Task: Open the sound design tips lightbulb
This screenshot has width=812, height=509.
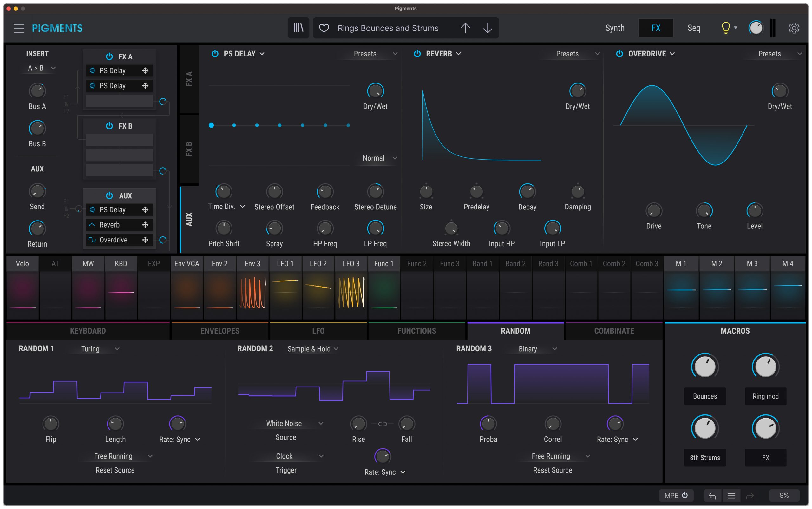Action: [x=725, y=28]
